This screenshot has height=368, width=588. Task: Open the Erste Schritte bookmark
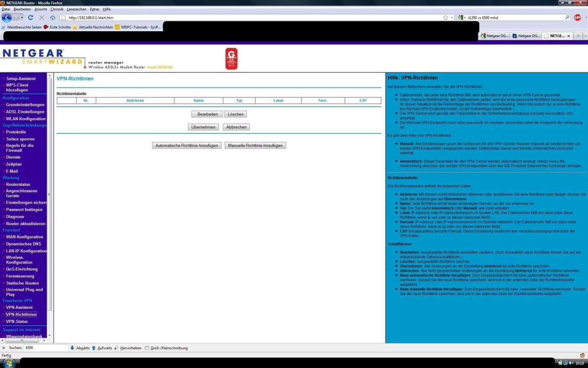point(57,27)
